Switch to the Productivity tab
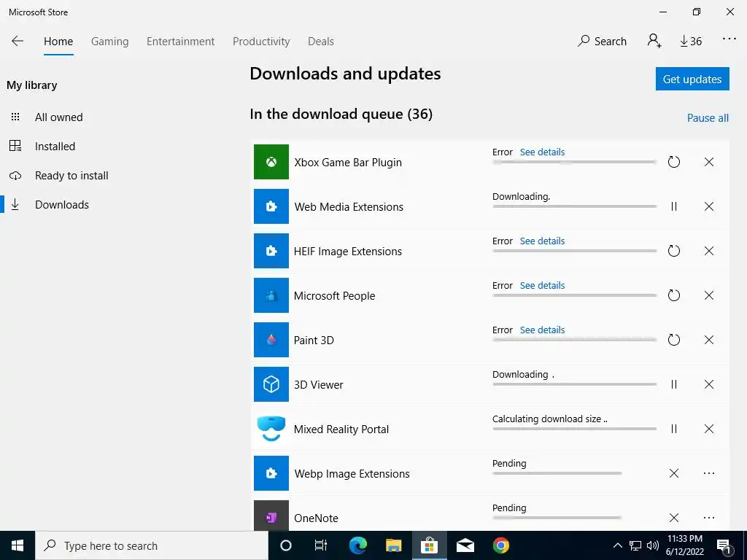Viewport: 747px width, 560px height. (x=261, y=42)
